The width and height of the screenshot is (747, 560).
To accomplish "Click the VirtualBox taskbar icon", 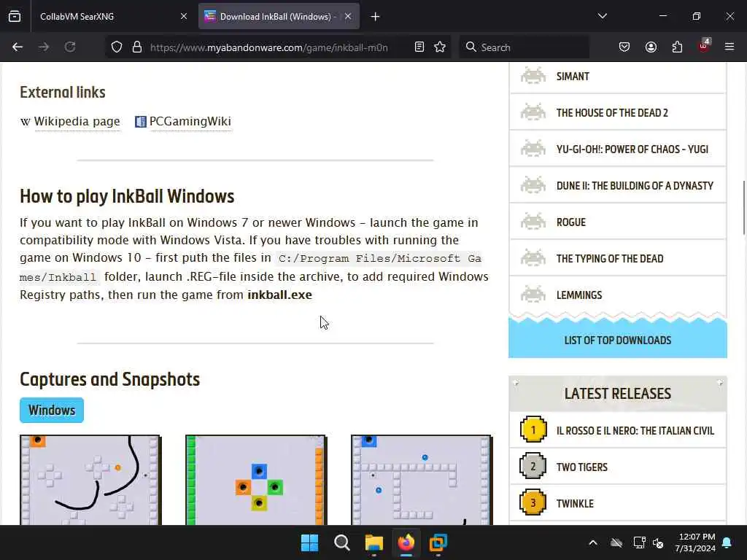I will pos(438,542).
